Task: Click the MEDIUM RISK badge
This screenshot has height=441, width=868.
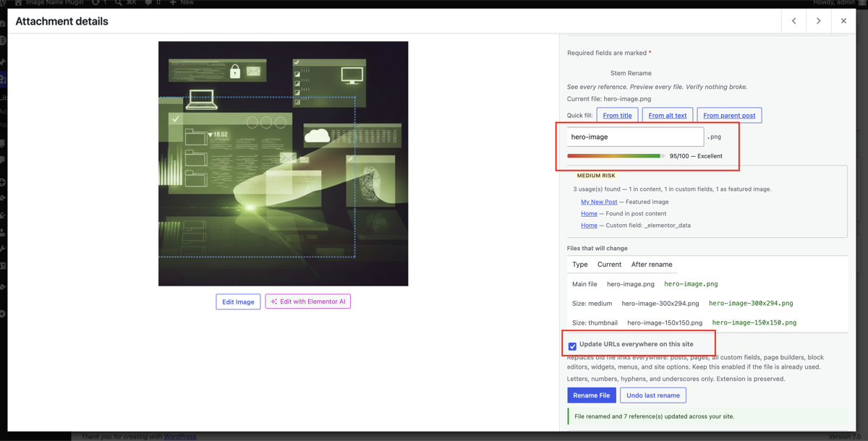Action: (596, 176)
